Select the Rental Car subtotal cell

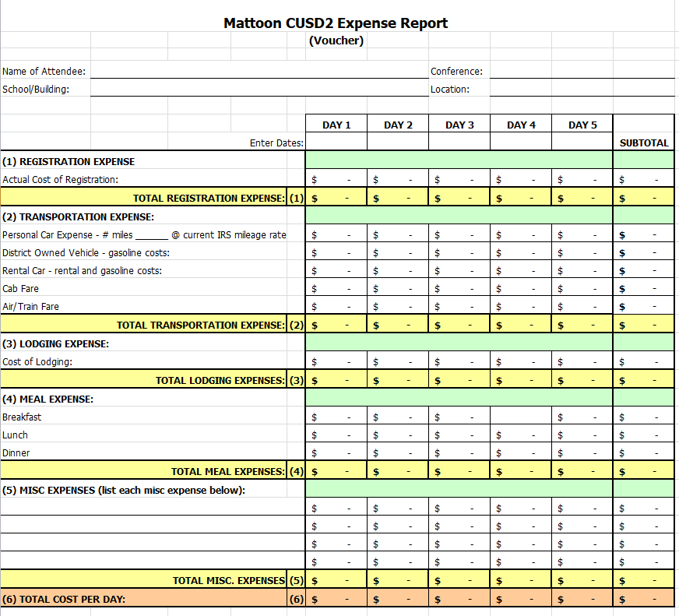click(x=643, y=271)
